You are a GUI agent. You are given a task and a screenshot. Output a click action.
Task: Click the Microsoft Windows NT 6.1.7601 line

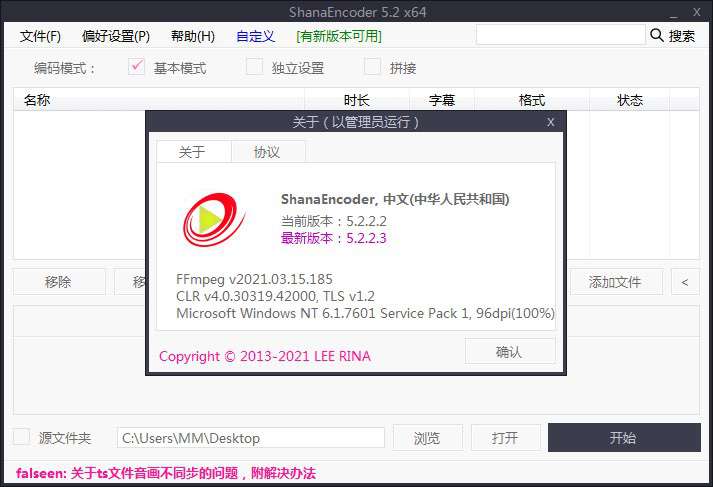click(365, 313)
